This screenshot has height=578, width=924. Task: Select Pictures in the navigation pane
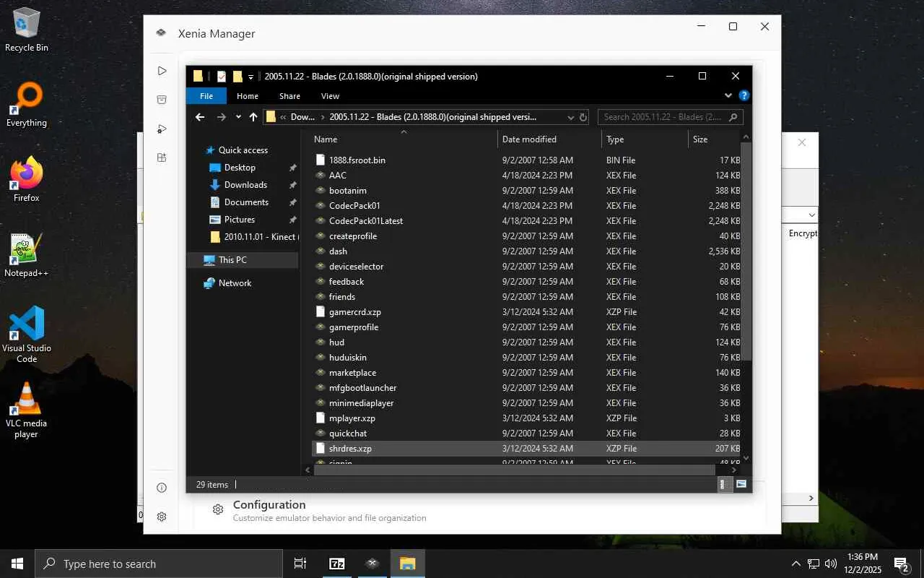(x=240, y=220)
